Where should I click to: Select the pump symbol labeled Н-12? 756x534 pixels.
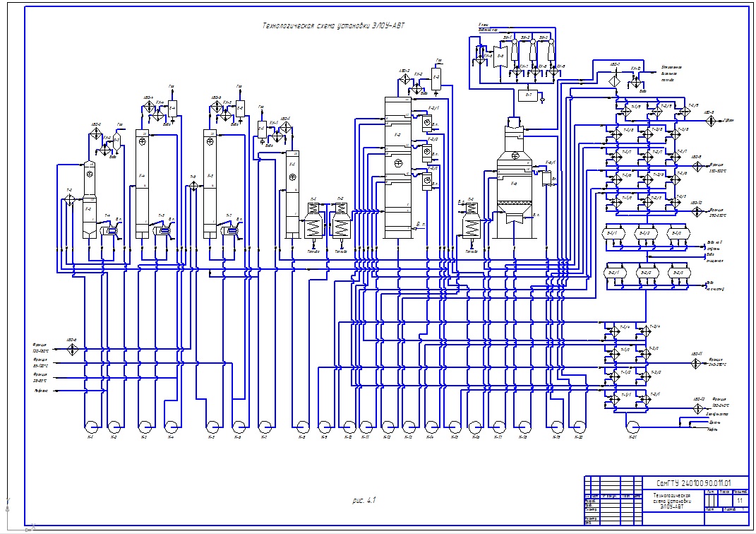[388, 427]
